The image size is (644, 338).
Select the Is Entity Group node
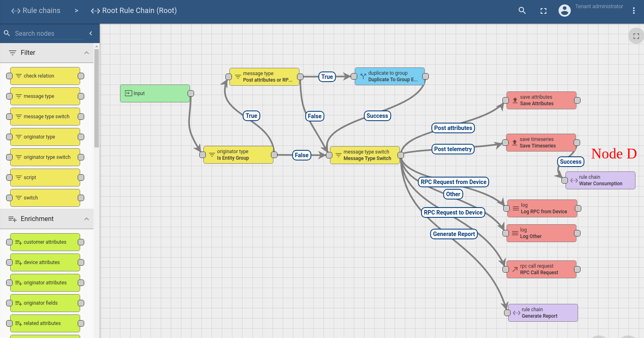[x=238, y=155]
